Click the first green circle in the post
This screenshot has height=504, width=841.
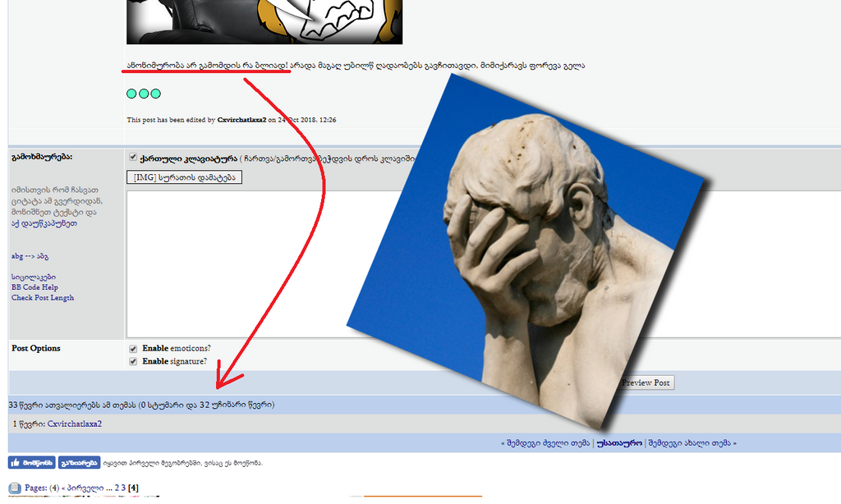tap(131, 94)
